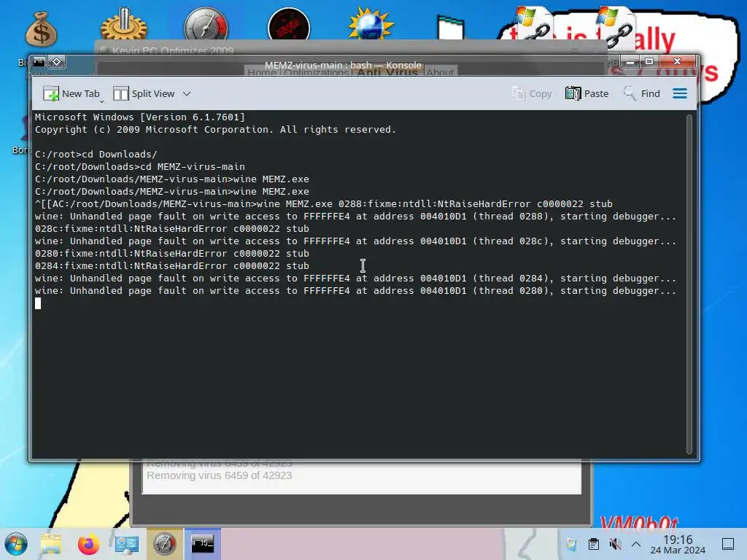
Task: Click the Paste toolbar button
Action: pos(587,94)
